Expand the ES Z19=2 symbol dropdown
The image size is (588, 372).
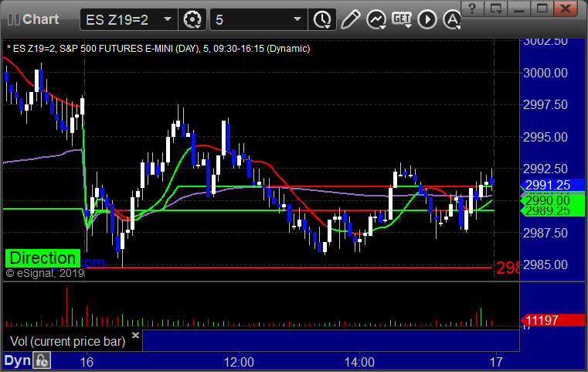click(168, 19)
